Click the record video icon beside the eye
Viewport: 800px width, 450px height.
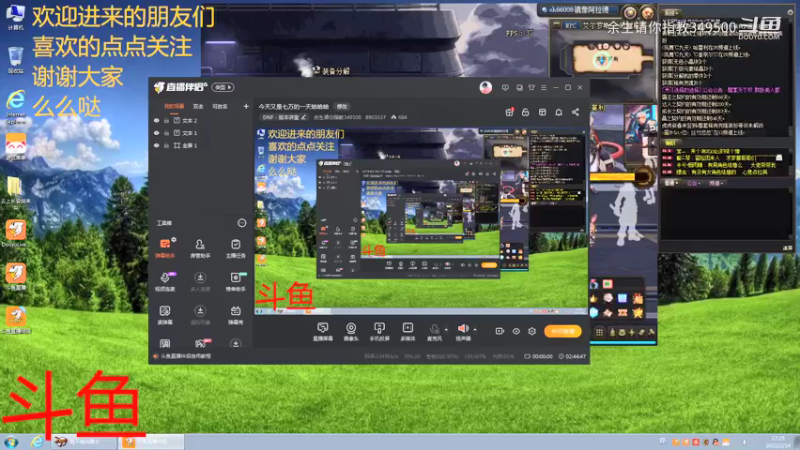pyautogui.click(x=499, y=331)
